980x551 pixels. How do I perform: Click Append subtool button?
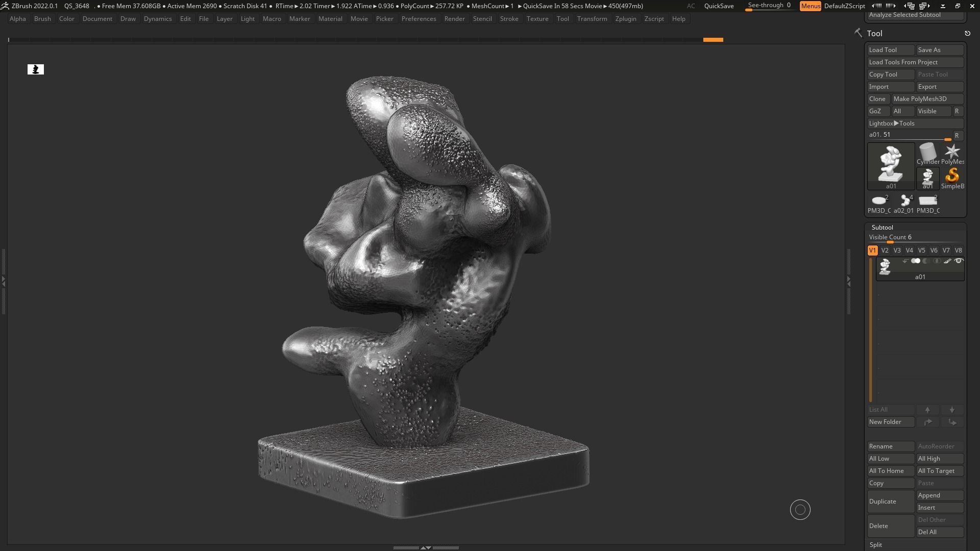(940, 495)
